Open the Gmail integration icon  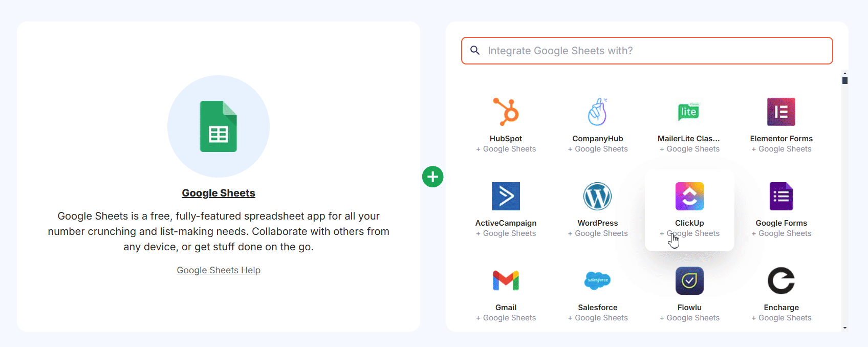pos(506,280)
